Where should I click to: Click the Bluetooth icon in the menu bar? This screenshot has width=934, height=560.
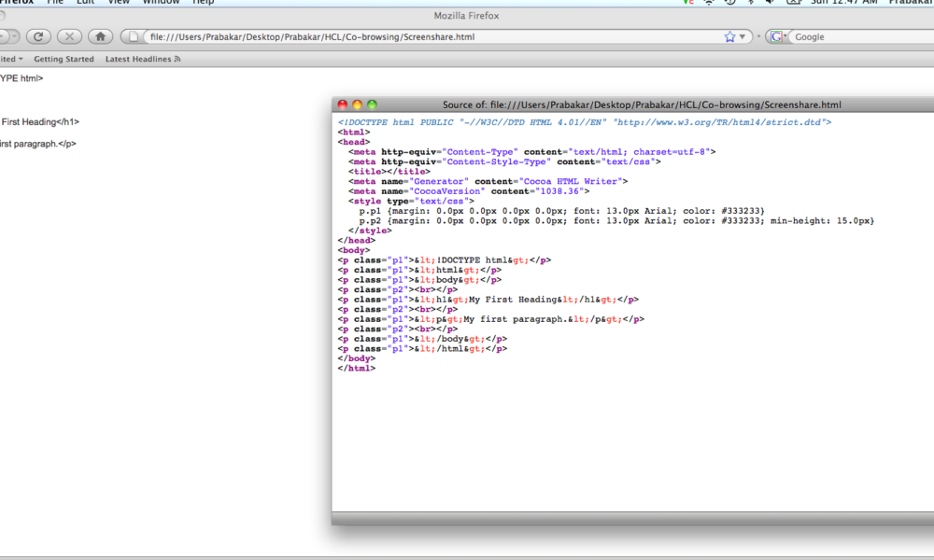[x=750, y=3]
